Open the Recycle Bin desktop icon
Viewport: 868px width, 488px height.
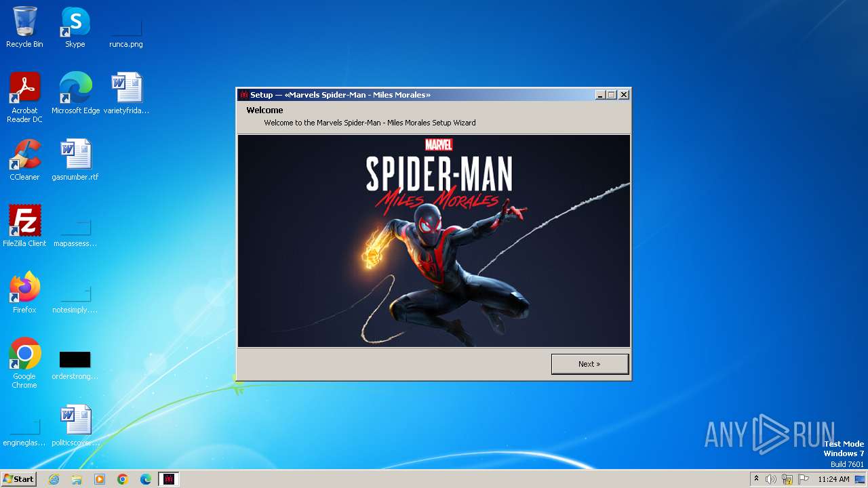click(x=24, y=27)
